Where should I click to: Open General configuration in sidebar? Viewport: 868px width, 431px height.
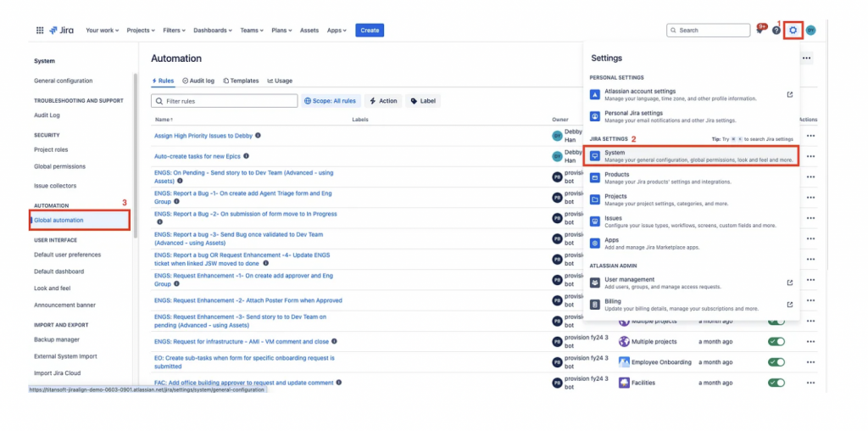point(63,81)
